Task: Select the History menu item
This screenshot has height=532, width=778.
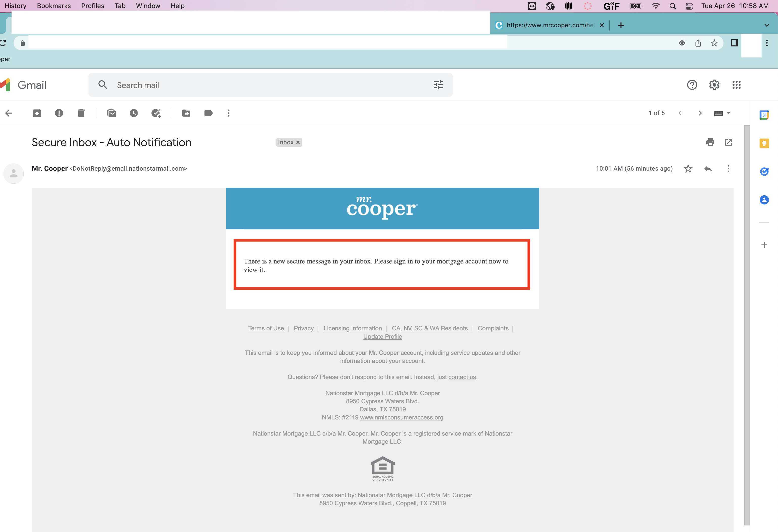Action: (x=15, y=5)
